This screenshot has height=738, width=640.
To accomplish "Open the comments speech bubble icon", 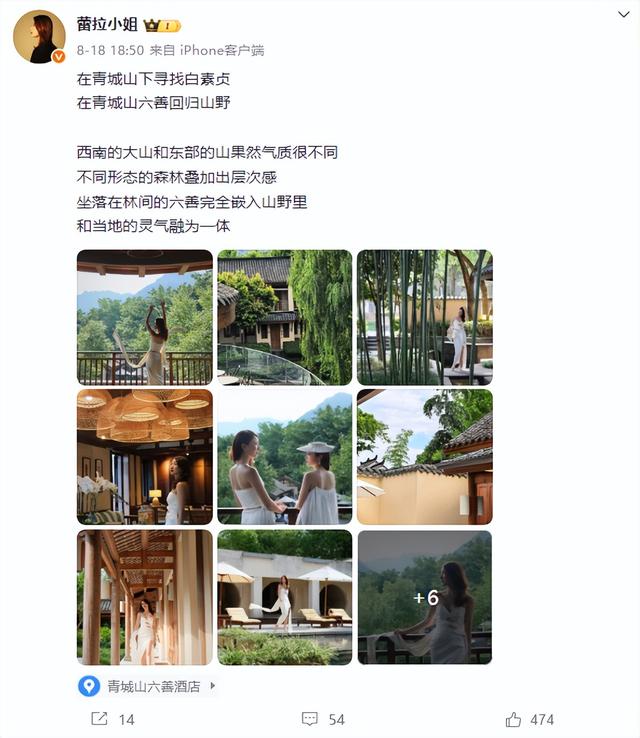I will click(x=310, y=719).
